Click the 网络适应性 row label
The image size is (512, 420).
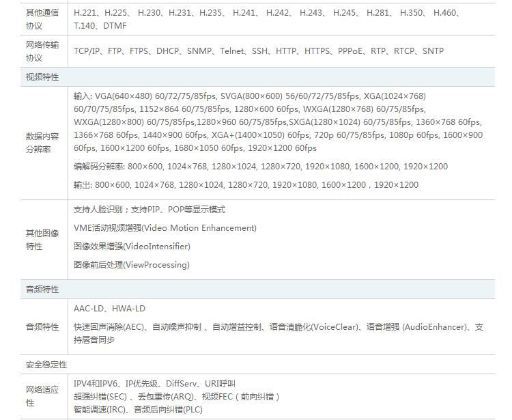42,396
